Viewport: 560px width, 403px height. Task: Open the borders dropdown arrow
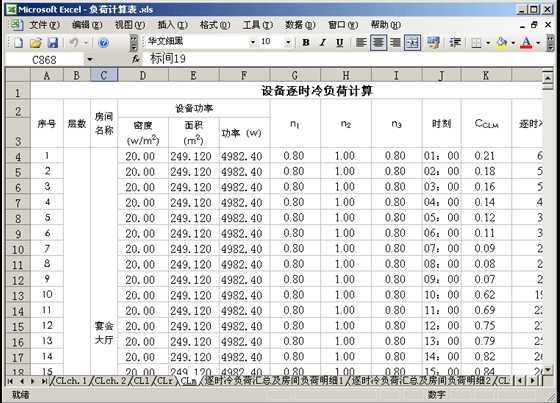[x=488, y=43]
